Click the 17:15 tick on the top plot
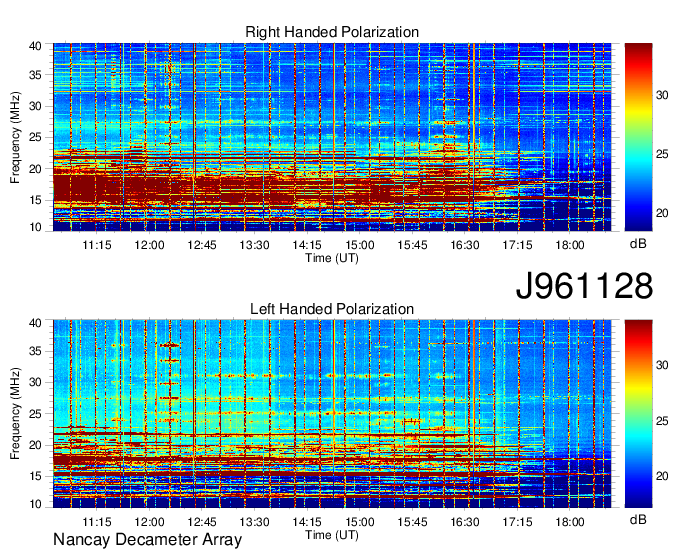The height and width of the screenshot is (552, 680). (x=517, y=245)
